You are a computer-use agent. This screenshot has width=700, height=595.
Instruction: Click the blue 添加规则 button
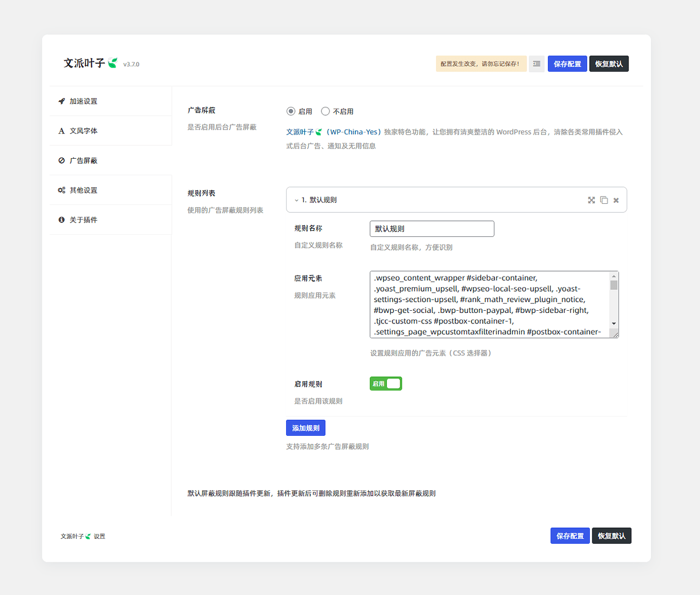click(x=305, y=428)
